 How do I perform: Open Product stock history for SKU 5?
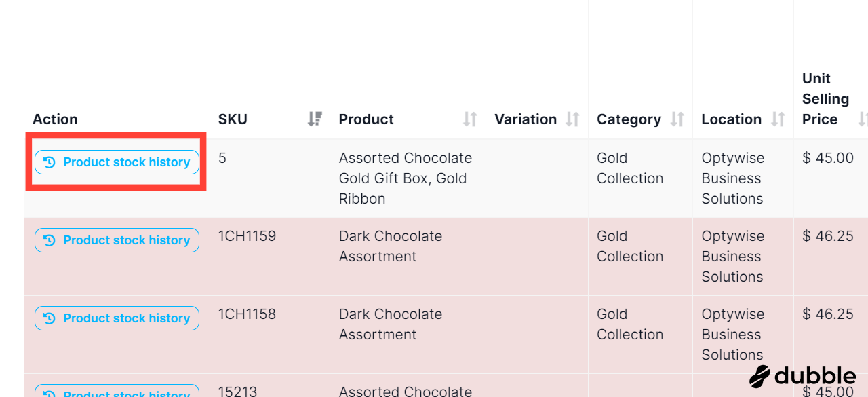click(x=117, y=162)
